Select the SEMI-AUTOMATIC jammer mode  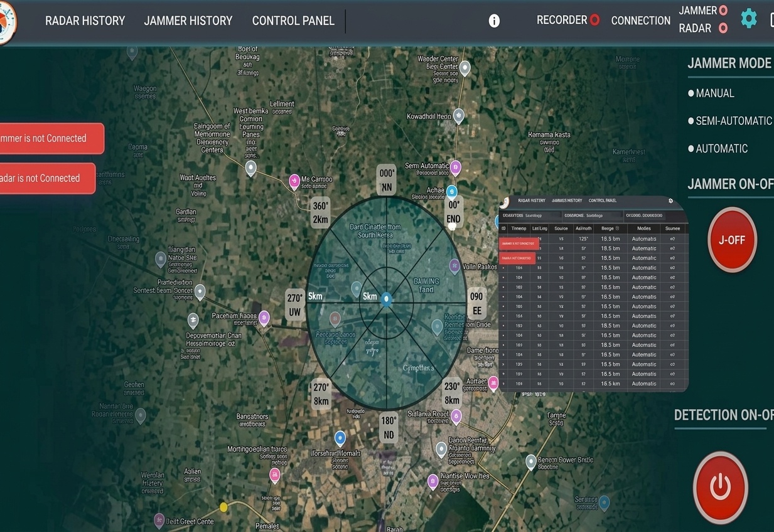(x=730, y=121)
